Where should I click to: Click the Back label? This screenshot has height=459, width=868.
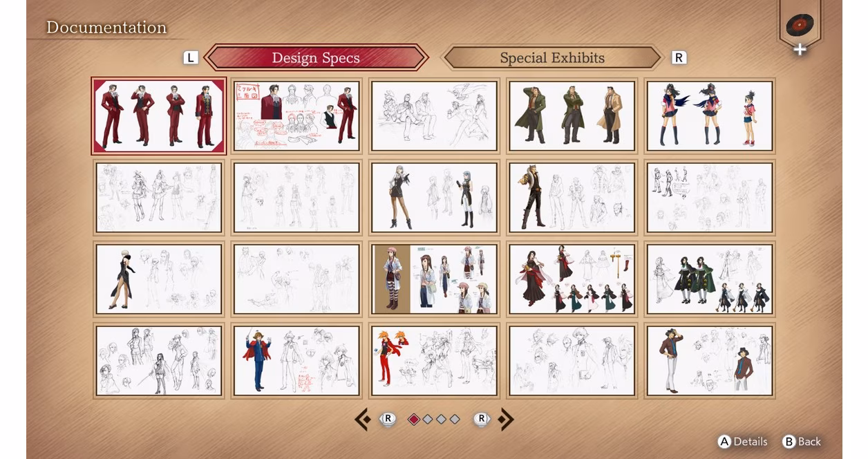[x=809, y=442]
